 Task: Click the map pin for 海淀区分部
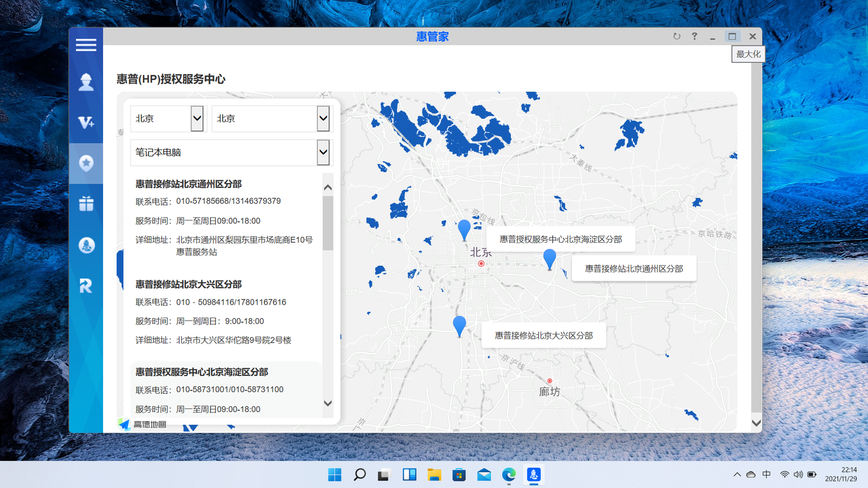click(464, 230)
